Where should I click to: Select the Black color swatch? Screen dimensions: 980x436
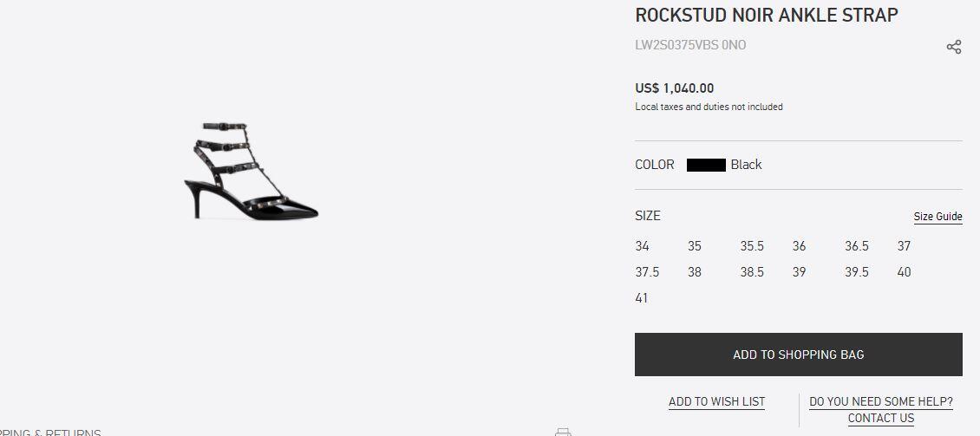(x=706, y=165)
